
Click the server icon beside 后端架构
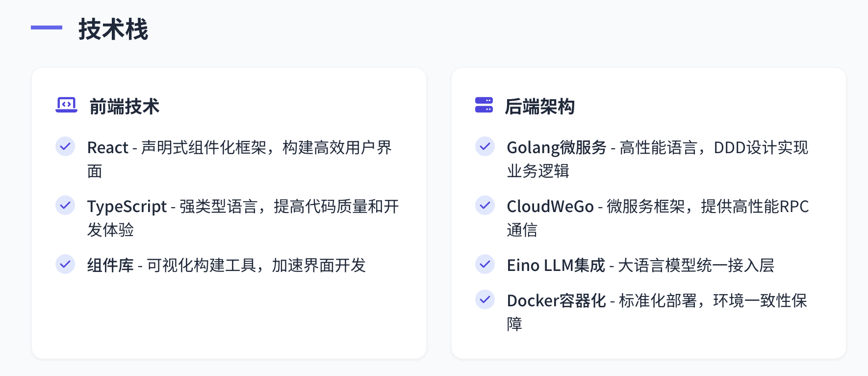click(484, 105)
